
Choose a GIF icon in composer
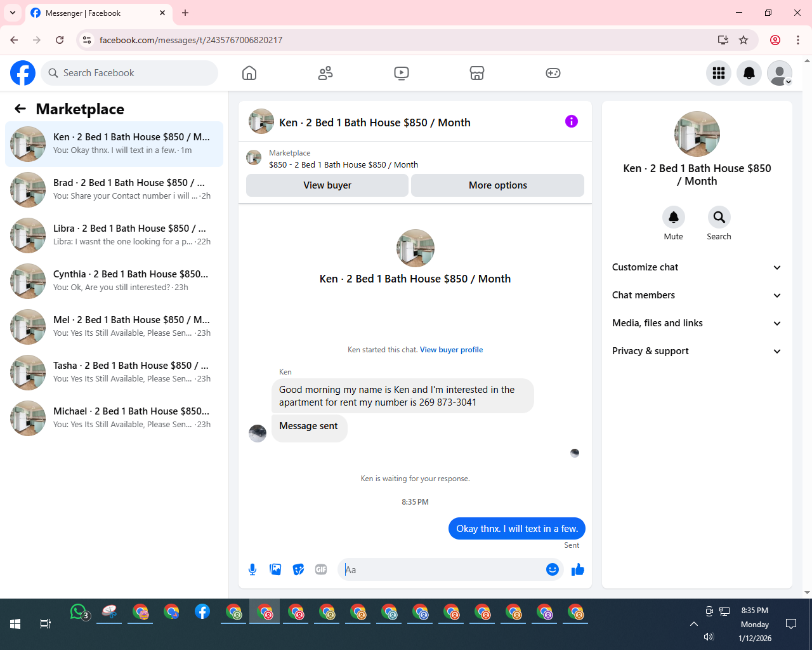coord(321,569)
